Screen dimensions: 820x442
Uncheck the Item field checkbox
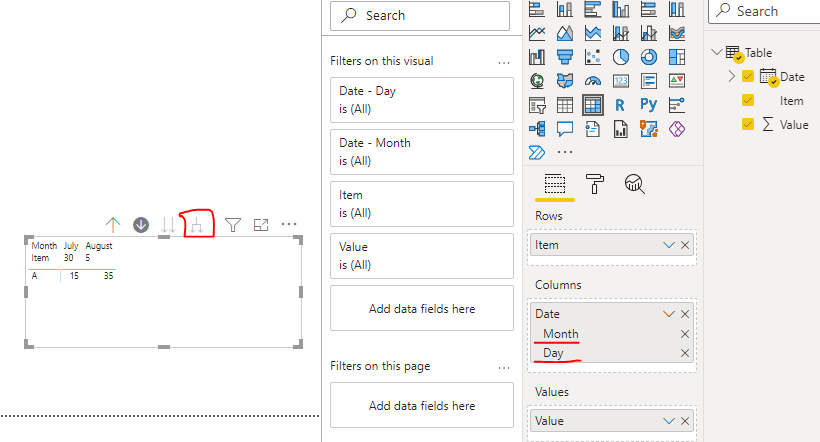(748, 100)
